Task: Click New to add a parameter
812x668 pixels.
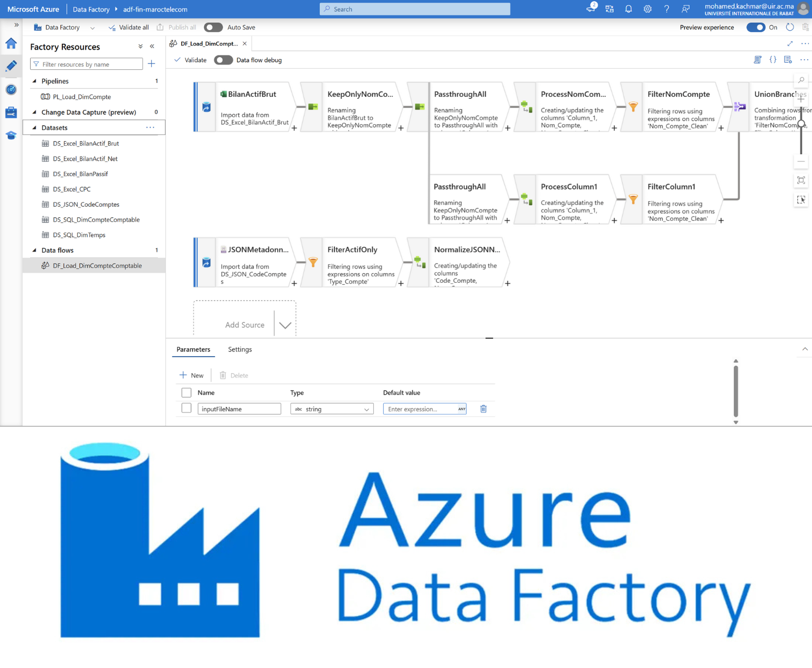Action: click(x=191, y=375)
